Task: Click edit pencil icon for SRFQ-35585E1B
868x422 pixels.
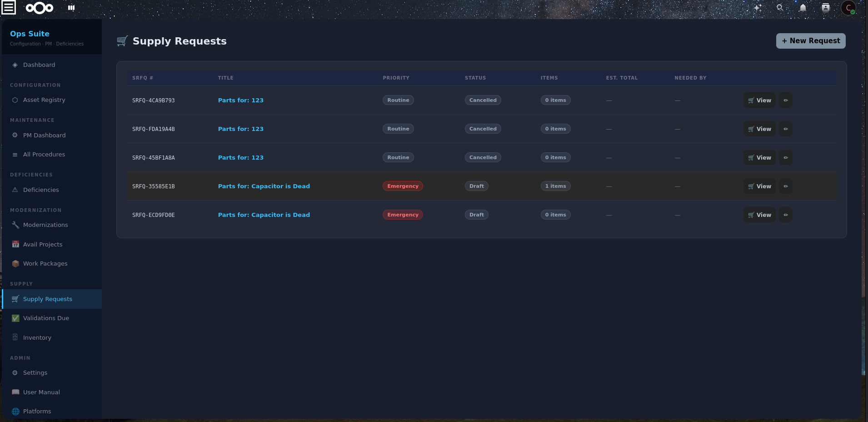Action: (x=786, y=186)
